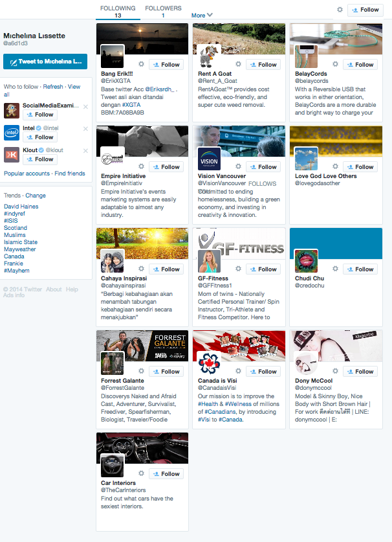The image size is (392, 542).
Task: Dismiss SocialMediaExami suggestion with X
Action: (85, 107)
